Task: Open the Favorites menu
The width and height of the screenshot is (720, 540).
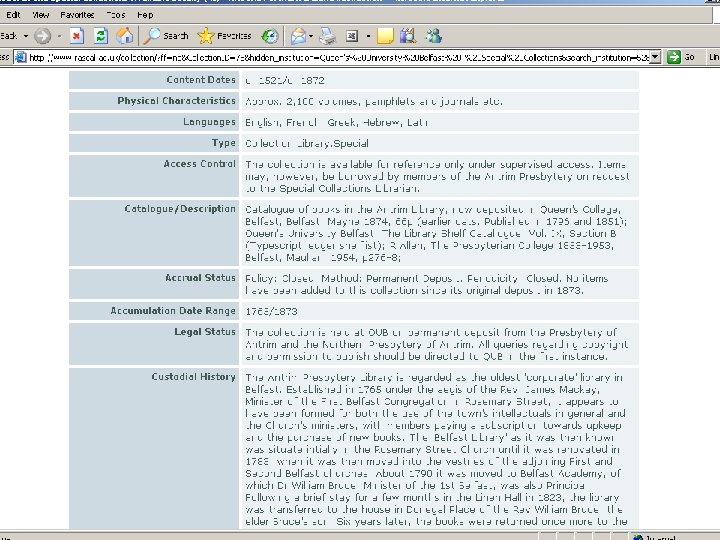Action: click(77, 15)
